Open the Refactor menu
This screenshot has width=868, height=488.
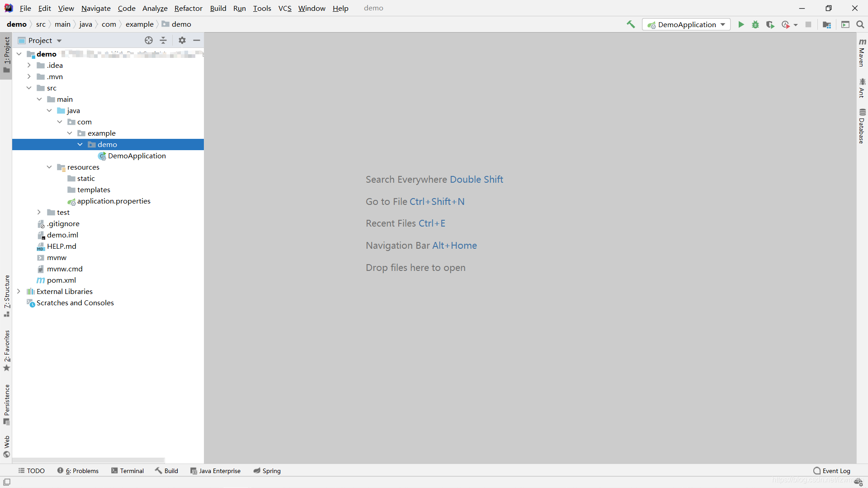pyautogui.click(x=189, y=8)
